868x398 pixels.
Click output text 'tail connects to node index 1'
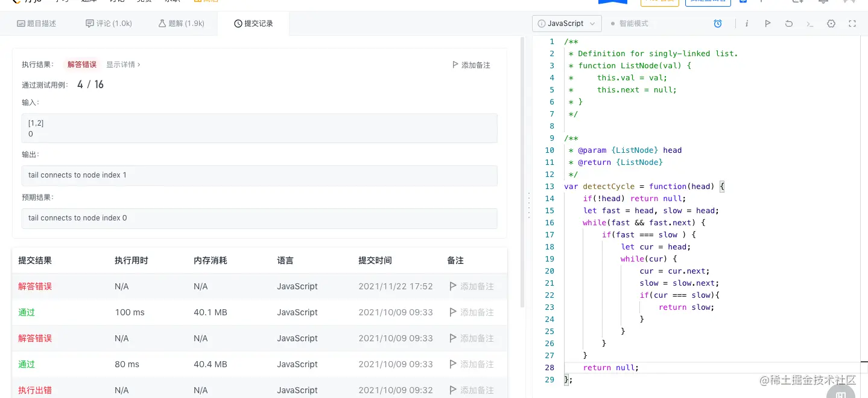pyautogui.click(x=78, y=175)
